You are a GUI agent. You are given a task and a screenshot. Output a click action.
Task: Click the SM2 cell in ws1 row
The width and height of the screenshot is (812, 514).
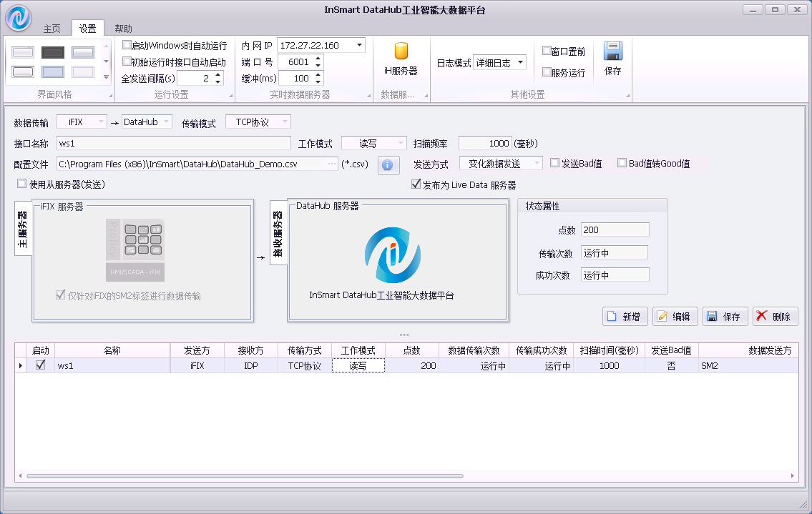tap(748, 365)
